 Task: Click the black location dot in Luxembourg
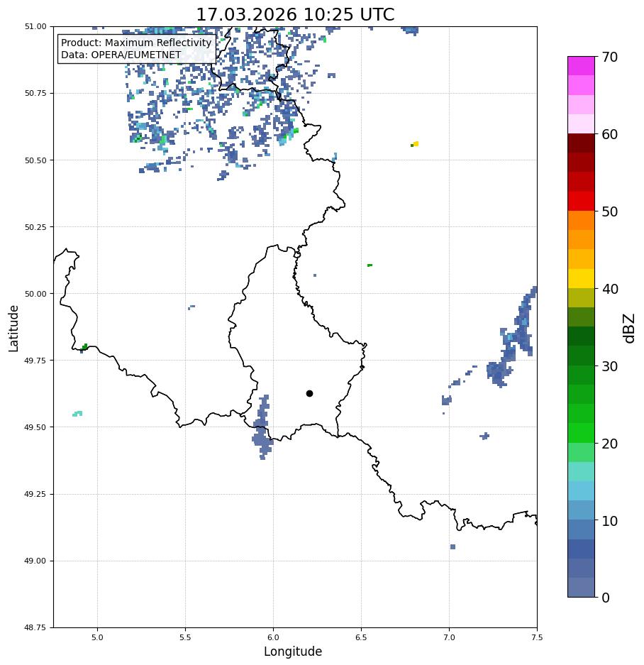click(x=309, y=394)
